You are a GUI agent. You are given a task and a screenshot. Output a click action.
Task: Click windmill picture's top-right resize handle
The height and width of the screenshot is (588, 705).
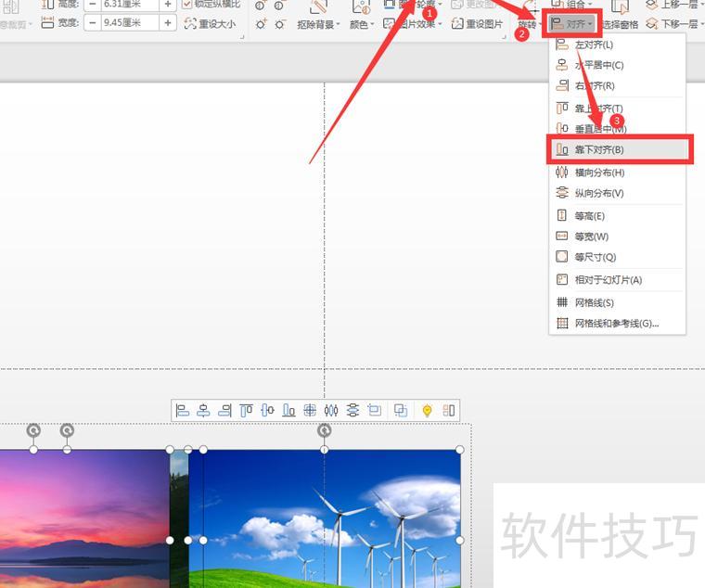click(460, 450)
